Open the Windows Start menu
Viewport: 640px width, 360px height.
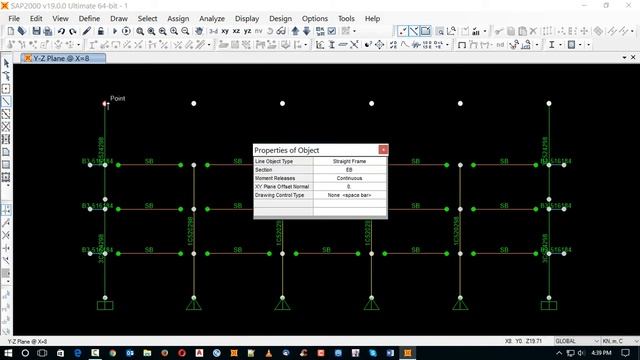tap(8, 353)
